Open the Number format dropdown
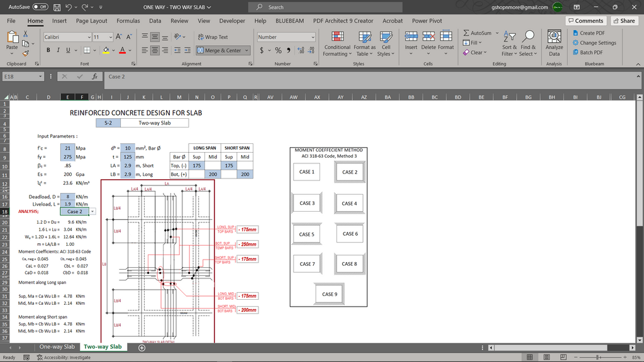This screenshot has width=644, height=362. click(x=313, y=37)
